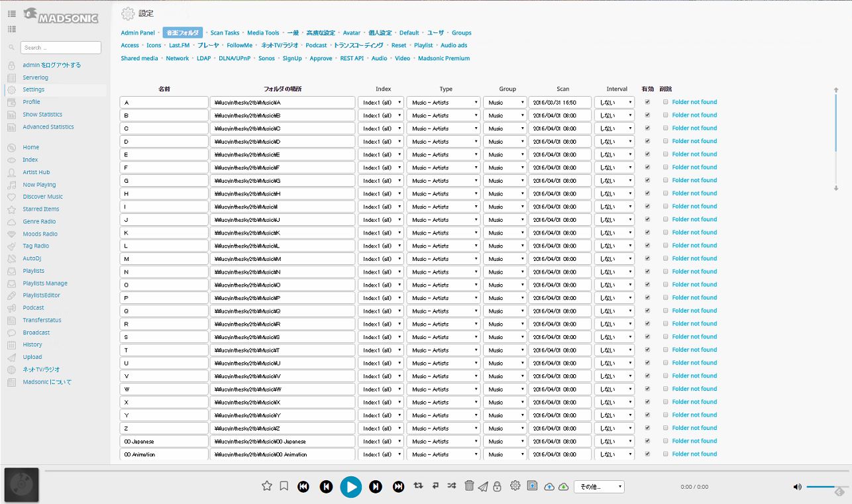
Task: Click the green cloud download icon
Action: click(563, 487)
